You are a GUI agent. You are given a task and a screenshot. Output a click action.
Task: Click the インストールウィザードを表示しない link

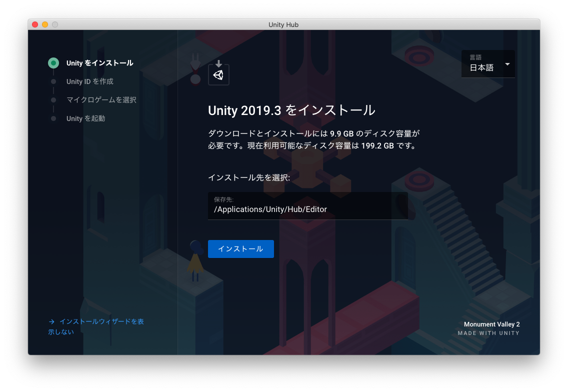click(96, 326)
